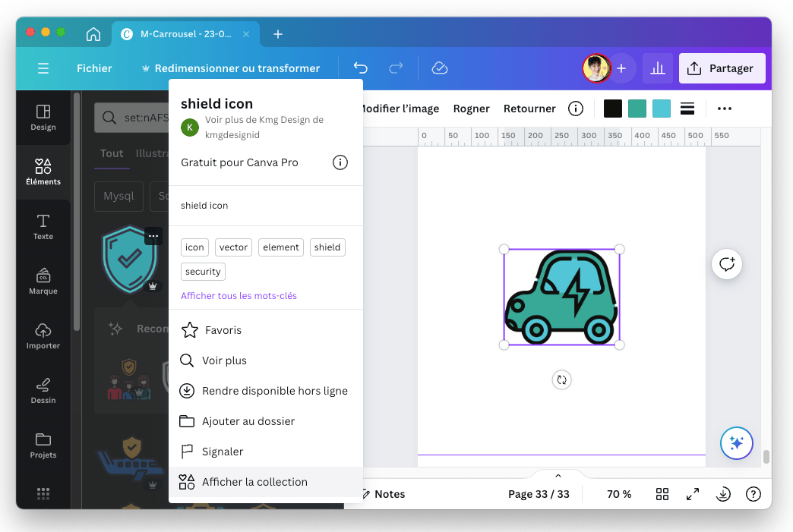Open Redimensionner ou transformer menu

pyautogui.click(x=231, y=68)
